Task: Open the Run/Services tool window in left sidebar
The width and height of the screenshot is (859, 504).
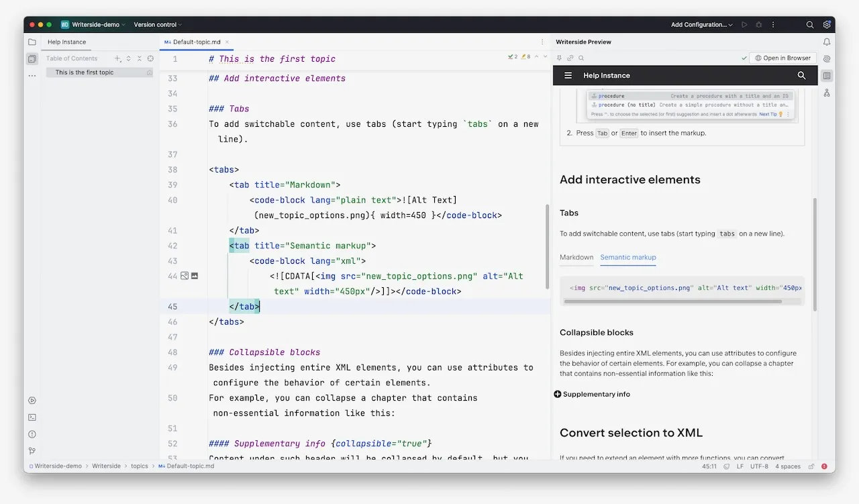Action: pyautogui.click(x=32, y=401)
